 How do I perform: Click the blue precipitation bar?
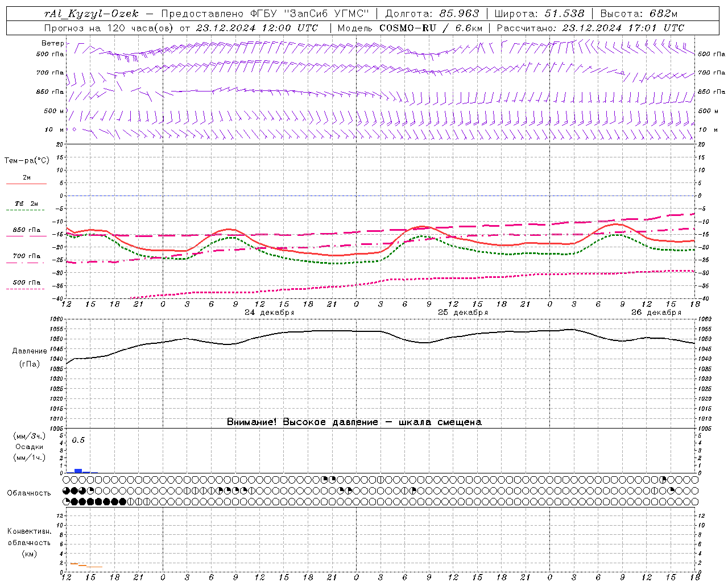[78, 471]
